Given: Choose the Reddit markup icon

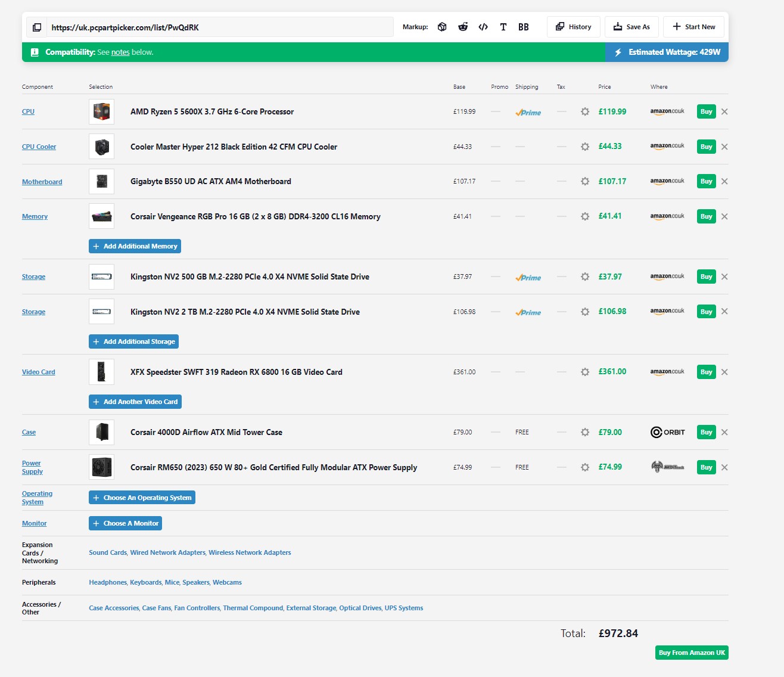Looking at the screenshot, I should tap(463, 27).
